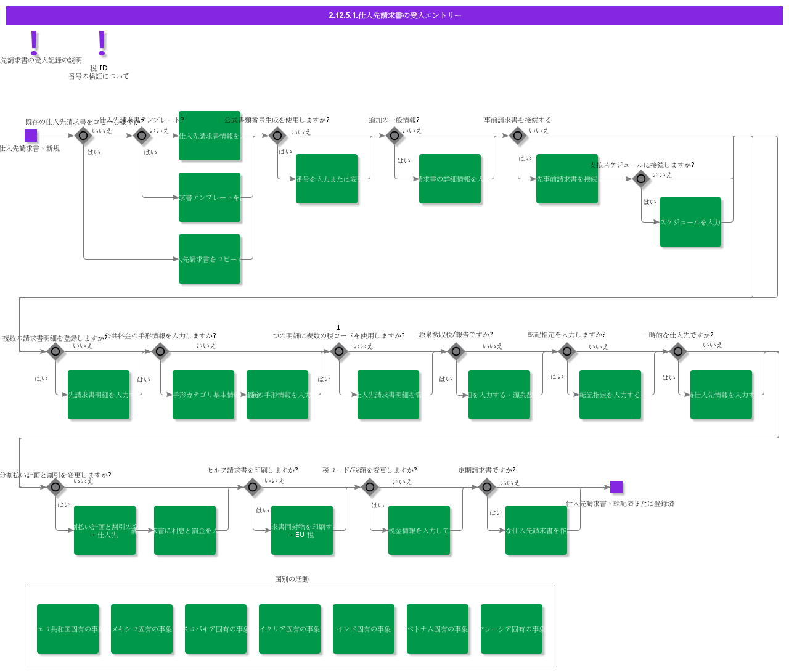Image resolution: width=789 pixels, height=672 pixels.
Task: Open the 税 ID 番号の検証について exclamation note
Action: click(102, 43)
